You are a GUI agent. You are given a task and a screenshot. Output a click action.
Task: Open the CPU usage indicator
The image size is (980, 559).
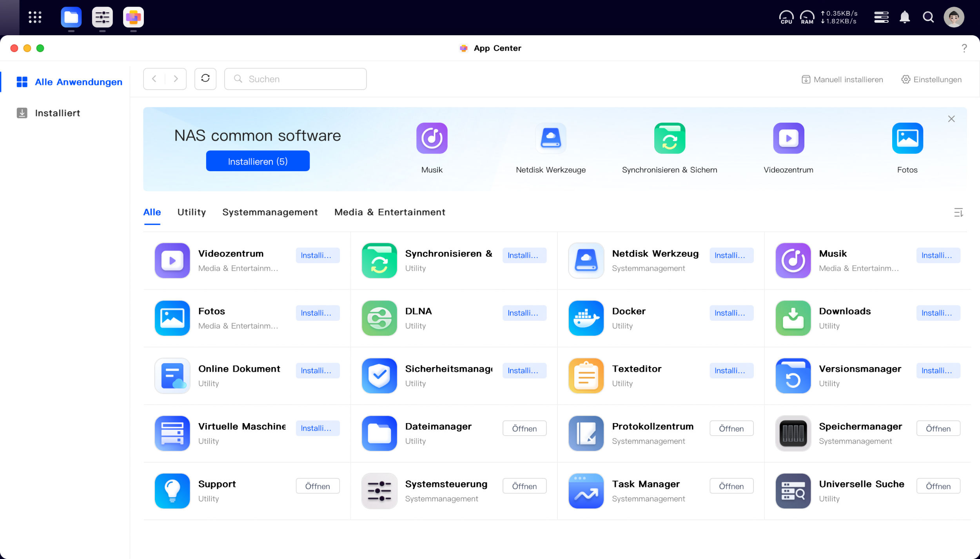point(786,17)
